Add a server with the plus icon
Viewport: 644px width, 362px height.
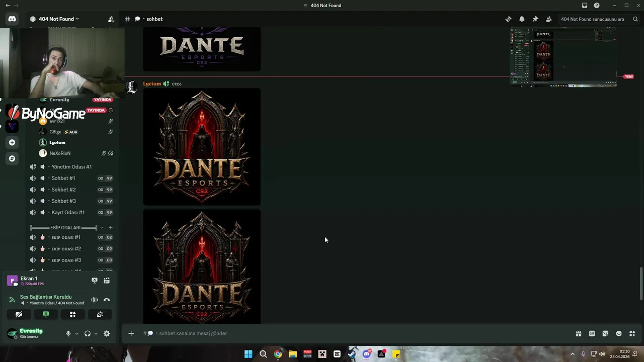12,142
